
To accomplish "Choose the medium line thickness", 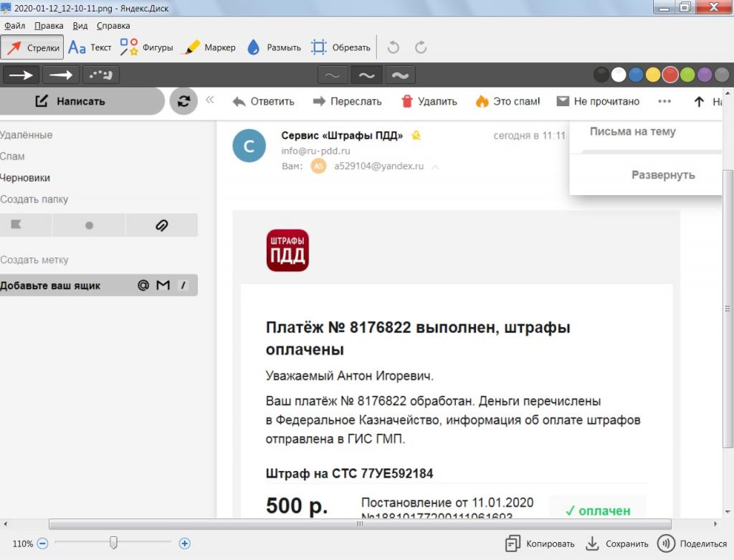I will pyautogui.click(x=366, y=75).
